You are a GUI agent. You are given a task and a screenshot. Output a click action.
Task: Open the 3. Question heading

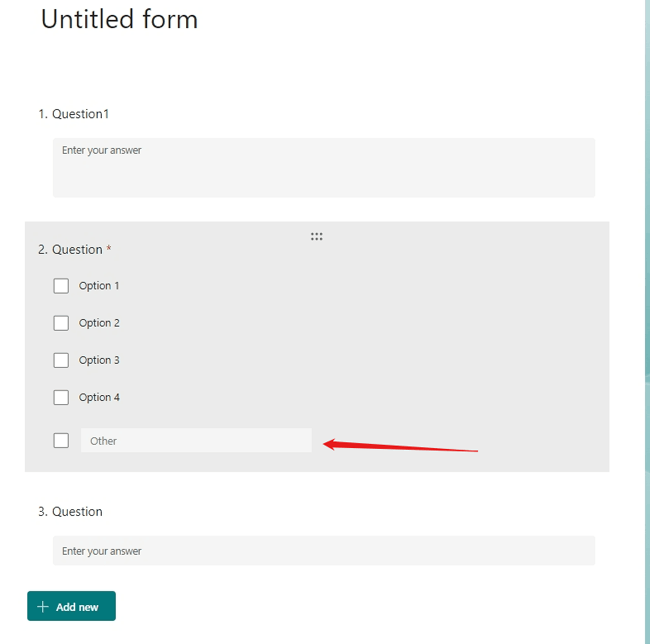pos(70,512)
